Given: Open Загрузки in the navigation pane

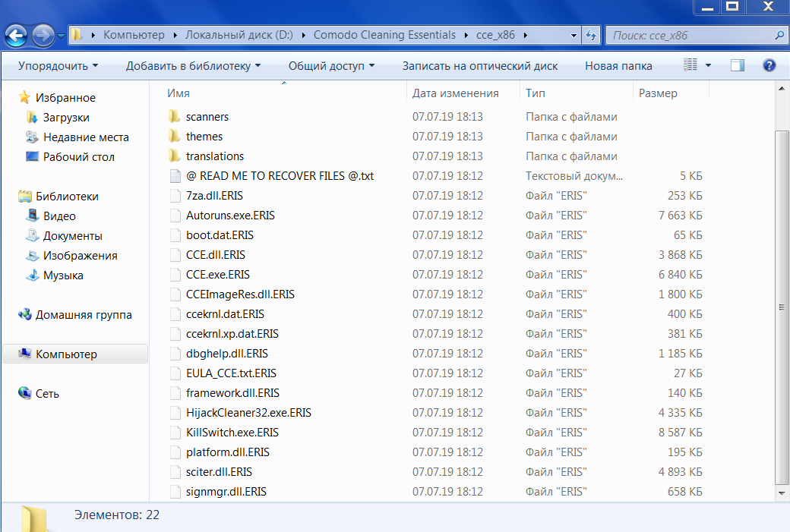Looking at the screenshot, I should click(x=66, y=118).
